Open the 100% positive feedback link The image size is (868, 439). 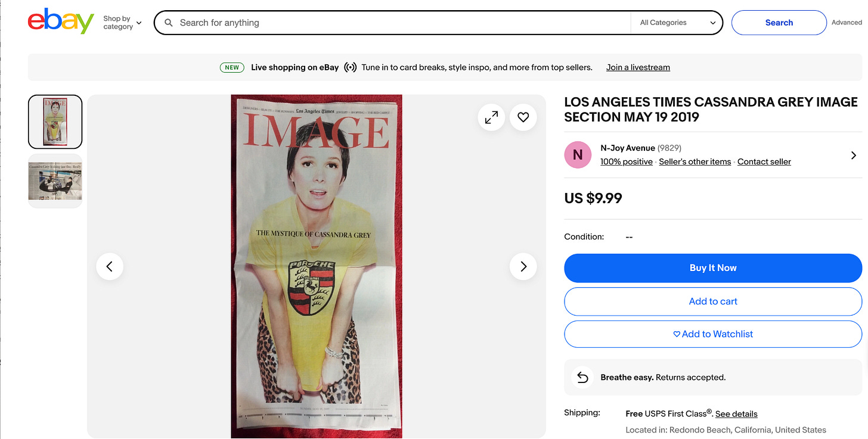click(626, 161)
